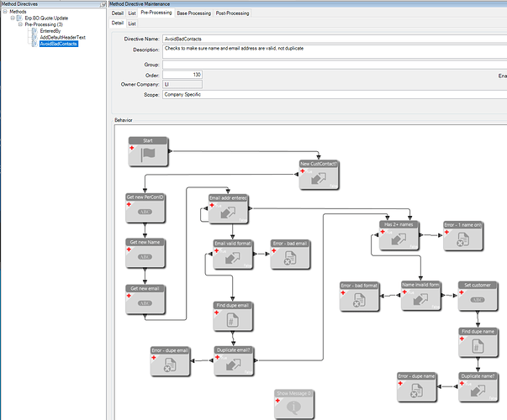This screenshot has height=420, width=507.
Task: Switch to the Pre-Processing tab
Action: pyautogui.click(x=156, y=13)
